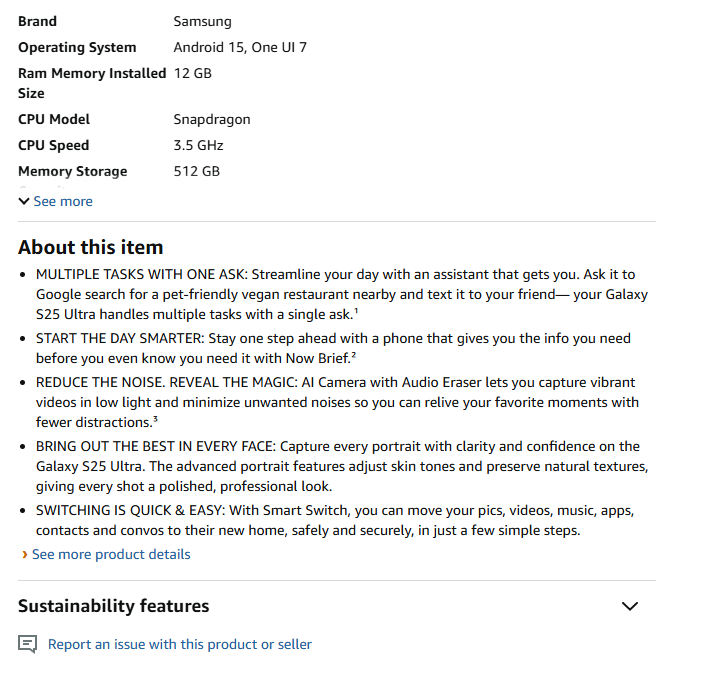Click the "START THE DAY SMARTER" bullet
This screenshot has height=696, width=706.
[333, 348]
